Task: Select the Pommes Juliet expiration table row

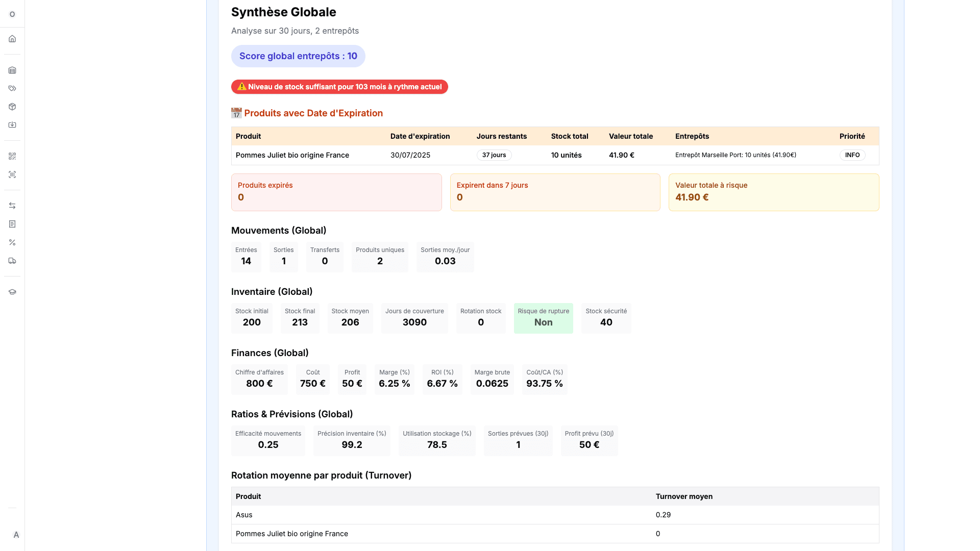Action: (292, 155)
